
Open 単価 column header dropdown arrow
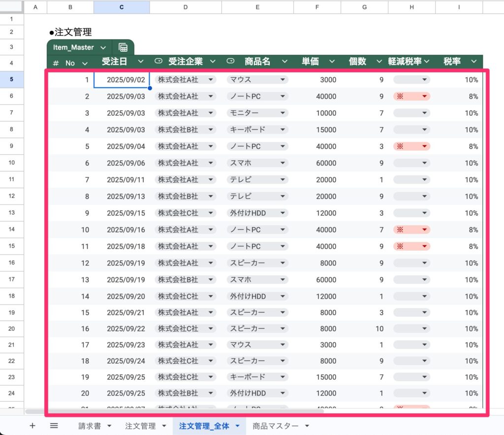pos(332,62)
